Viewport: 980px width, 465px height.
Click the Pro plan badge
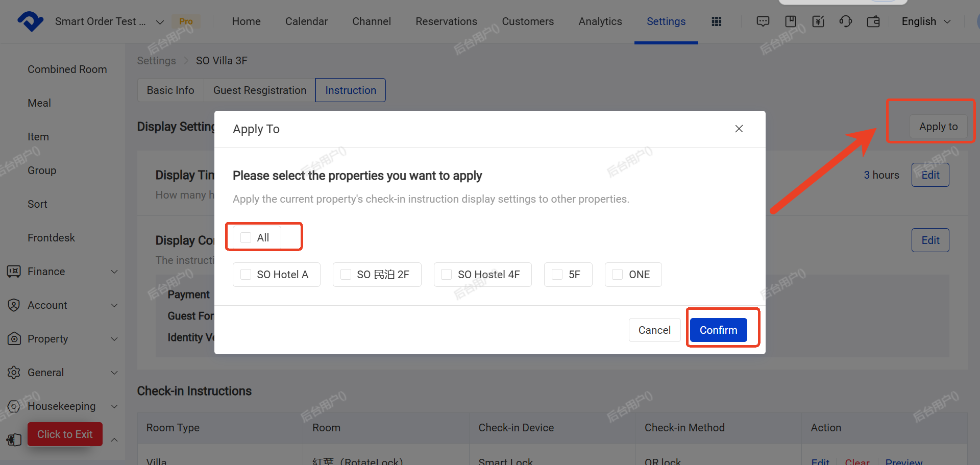[x=186, y=21]
